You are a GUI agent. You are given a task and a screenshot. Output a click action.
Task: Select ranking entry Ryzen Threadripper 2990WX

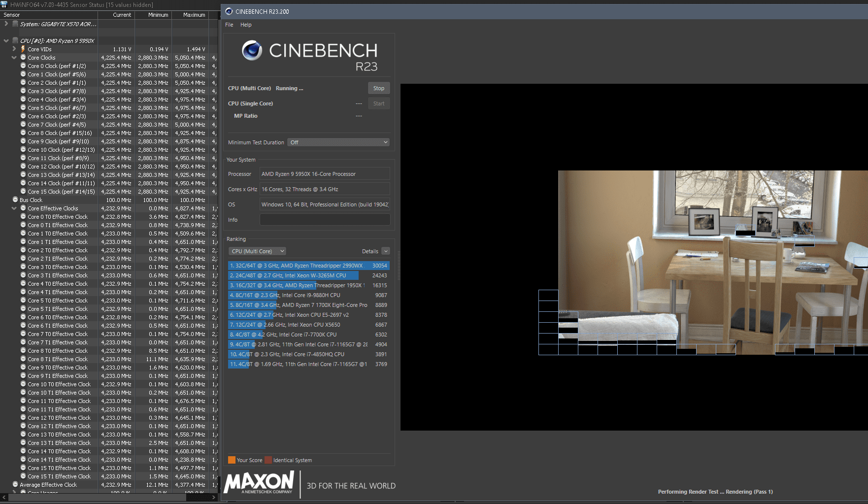[309, 266]
